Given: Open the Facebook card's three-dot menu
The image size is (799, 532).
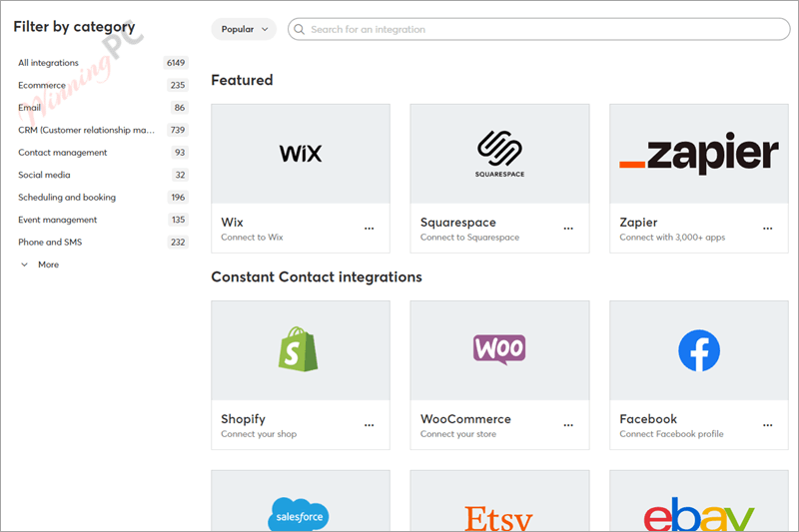Looking at the screenshot, I should [767, 425].
